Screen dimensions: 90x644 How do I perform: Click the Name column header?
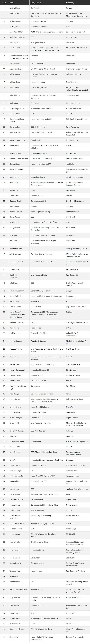tap(12, 3)
